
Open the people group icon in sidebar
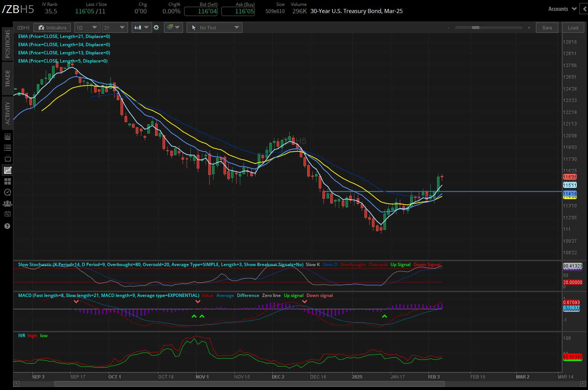(7, 204)
